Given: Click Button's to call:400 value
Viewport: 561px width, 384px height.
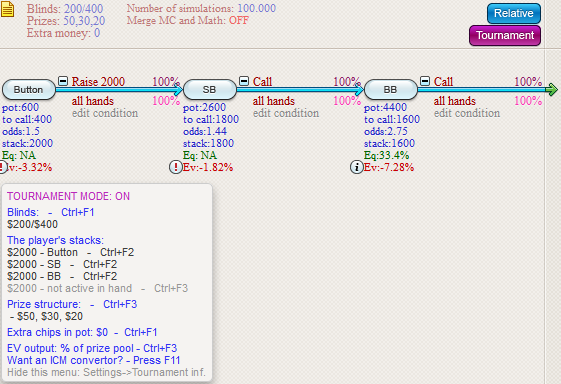Looking at the screenshot, I should [x=27, y=119].
